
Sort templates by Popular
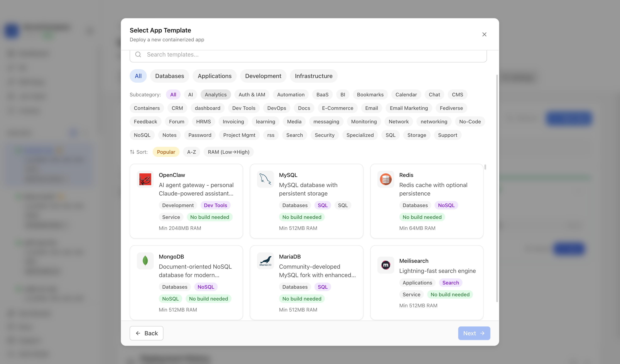pos(166,152)
